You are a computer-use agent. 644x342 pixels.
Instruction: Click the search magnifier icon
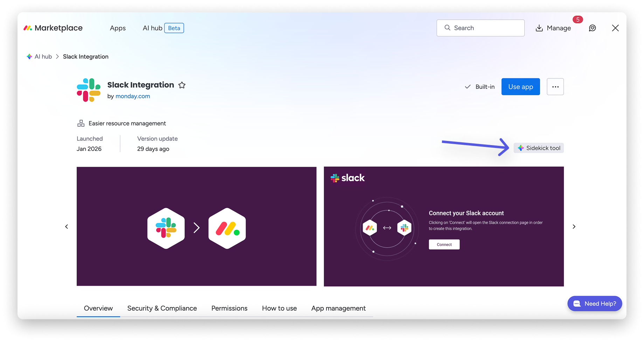coord(447,28)
